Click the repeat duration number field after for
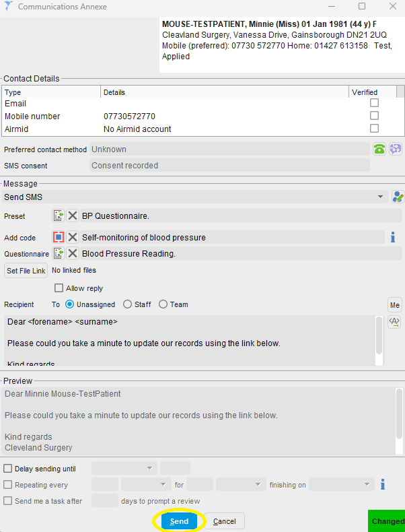The height and width of the screenshot is (532, 405). (200, 484)
